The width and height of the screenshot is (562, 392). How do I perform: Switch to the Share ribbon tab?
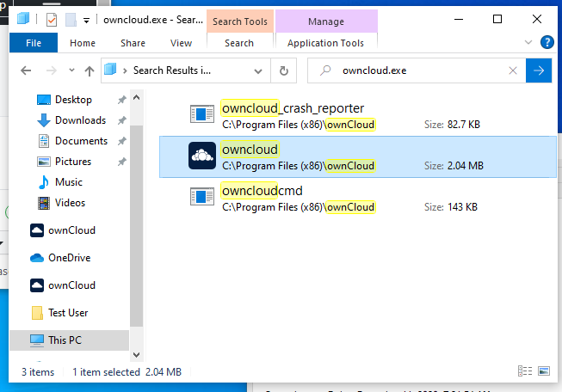coord(133,43)
